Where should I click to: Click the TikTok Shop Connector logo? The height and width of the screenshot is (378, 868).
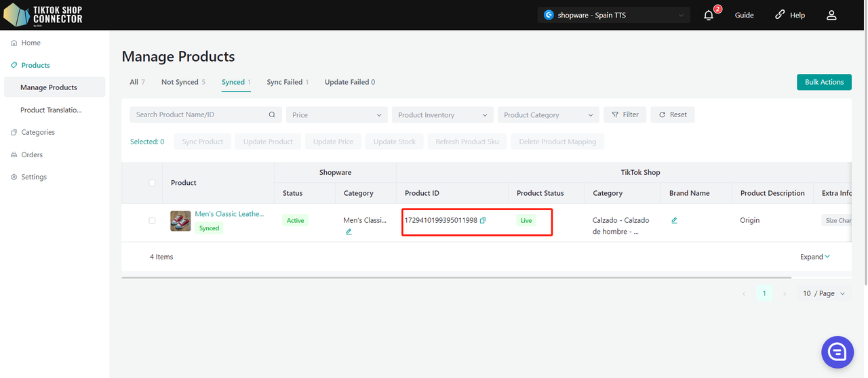pos(43,15)
